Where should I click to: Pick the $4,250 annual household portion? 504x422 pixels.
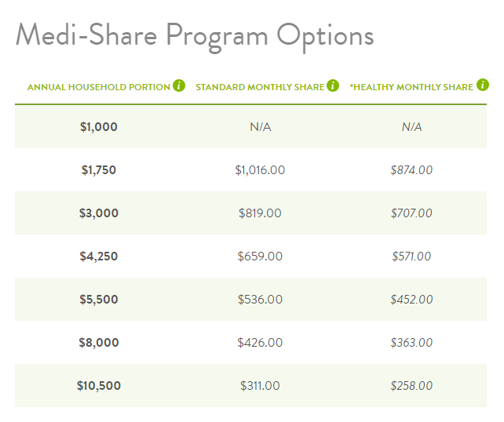[99, 256]
